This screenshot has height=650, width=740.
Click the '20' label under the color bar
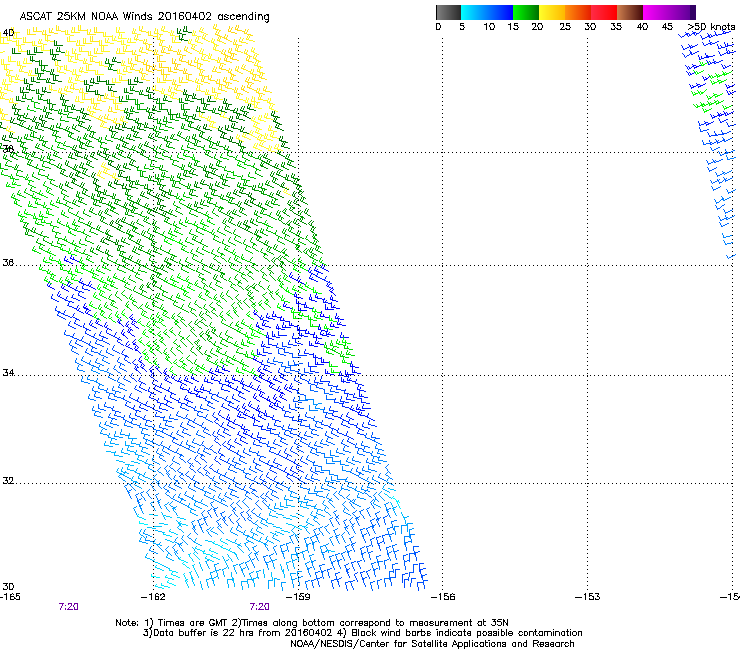537,27
